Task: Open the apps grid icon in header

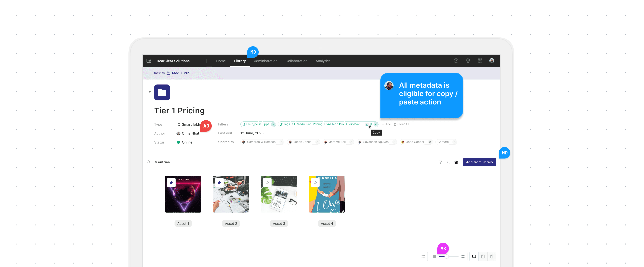Action: (x=480, y=61)
